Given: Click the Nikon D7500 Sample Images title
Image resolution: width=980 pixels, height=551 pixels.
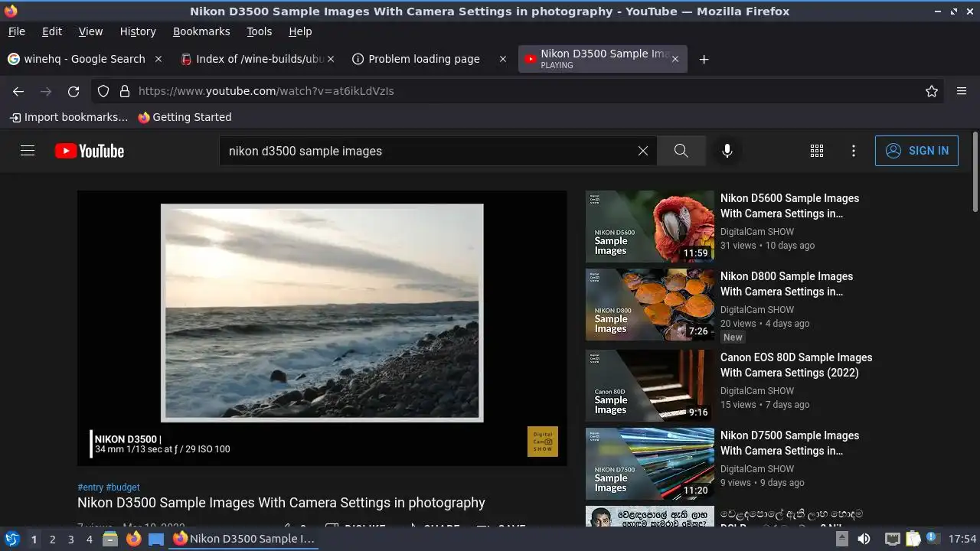Looking at the screenshot, I should click(x=789, y=443).
